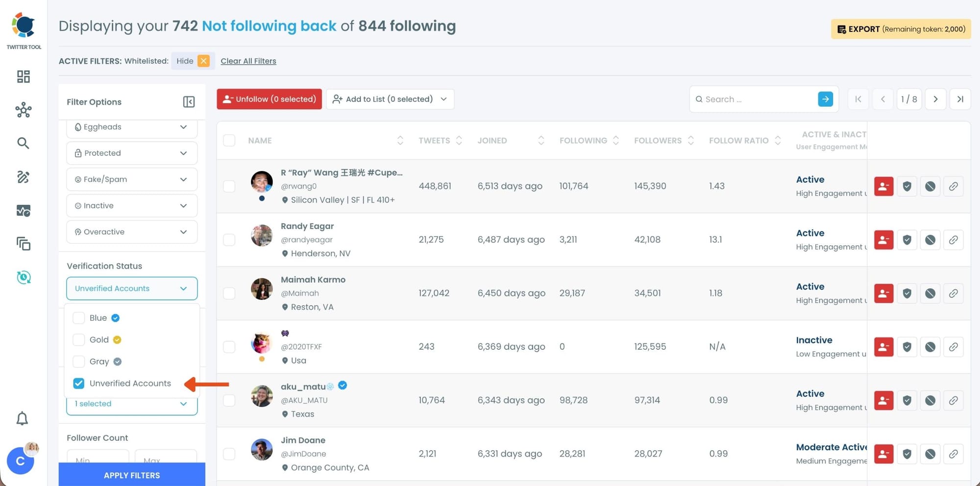
Task: Click the red unfollow icon for Randy Eagar
Action: coord(883,240)
